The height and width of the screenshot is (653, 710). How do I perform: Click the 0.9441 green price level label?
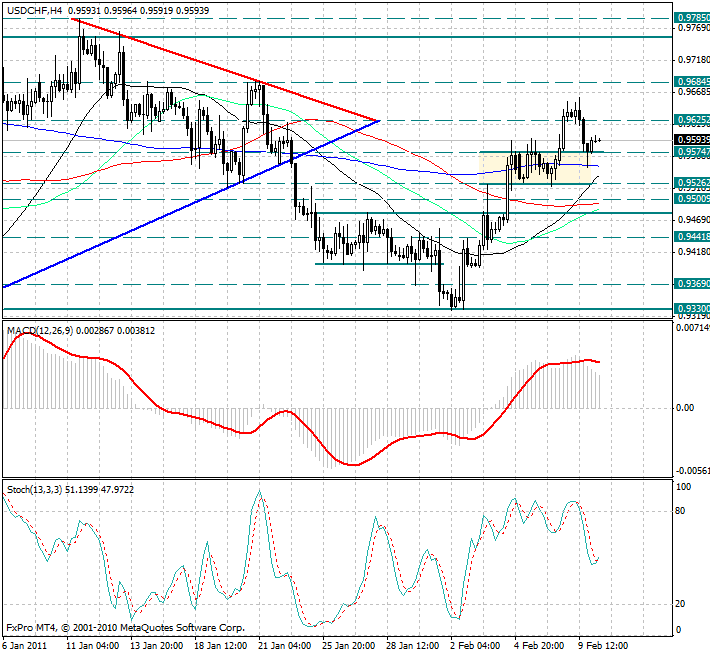tap(692, 237)
